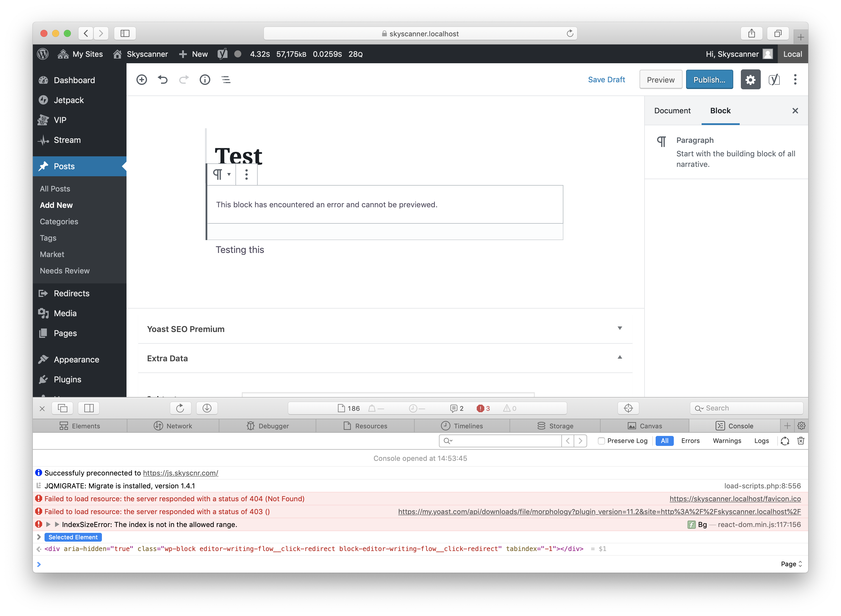Change block type via paragraph dropdown
This screenshot has width=841, height=616.
[222, 174]
